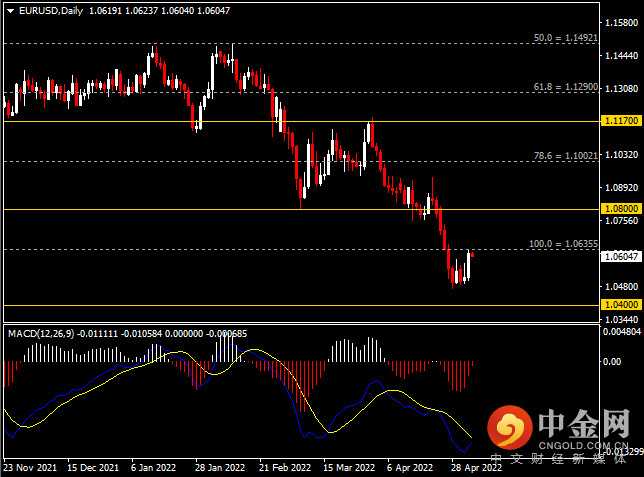Click the 6 Apr 2022 date label
Screen dimensions: 644x477
tap(410, 468)
